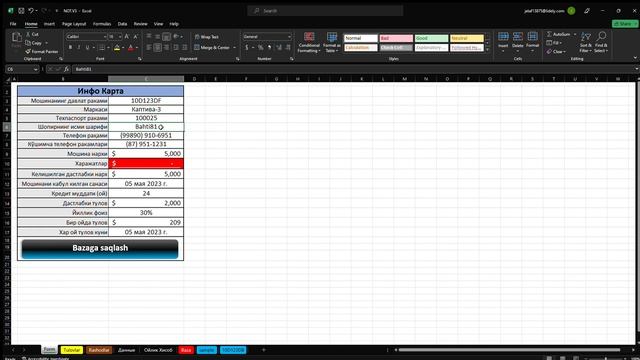Screen dimensions: 640x360
Task: Click the Cut command
Action: [x=32, y=34]
